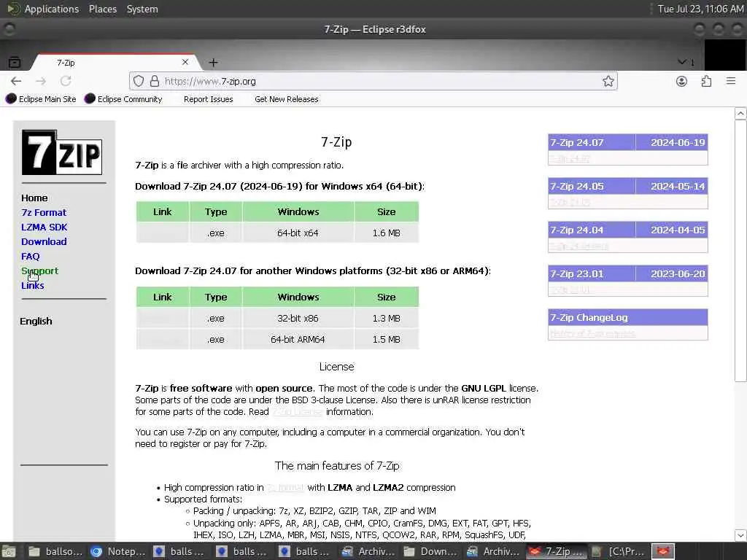The image size is (747, 560).
Task: Click the window menu button in title bar
Action: point(9,29)
